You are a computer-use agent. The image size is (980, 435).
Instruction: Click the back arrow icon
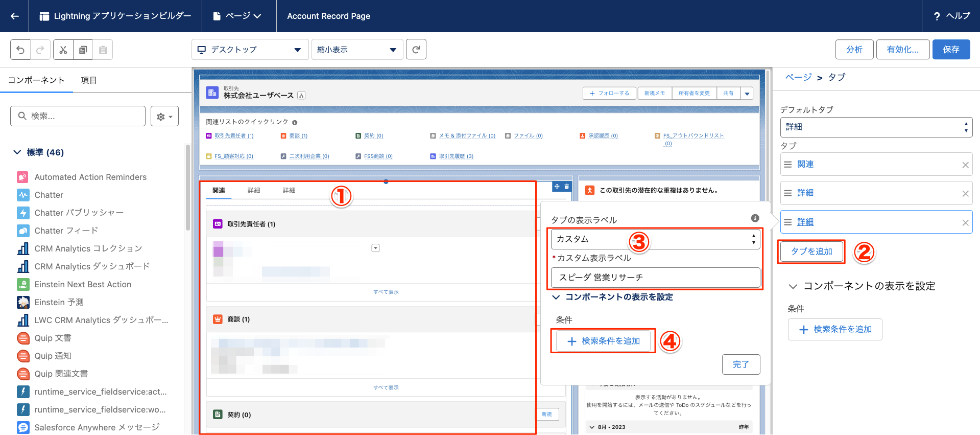pyautogui.click(x=15, y=16)
